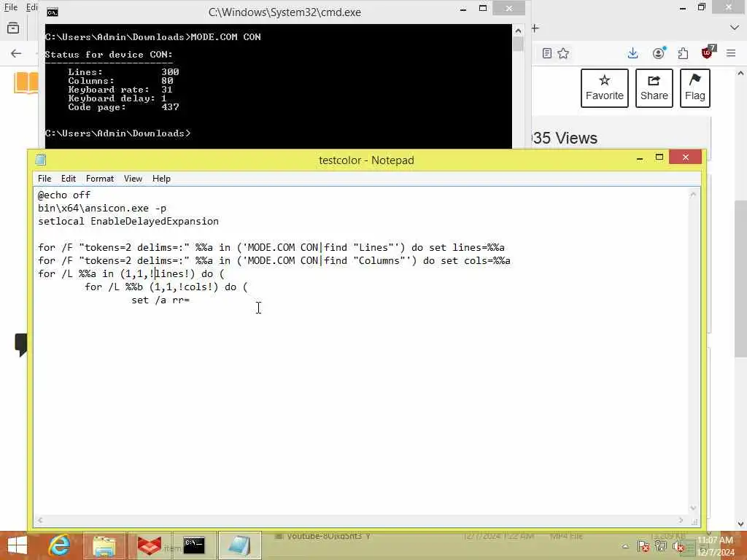Click Notepad horizontal scrollbar right arrow

point(681,521)
